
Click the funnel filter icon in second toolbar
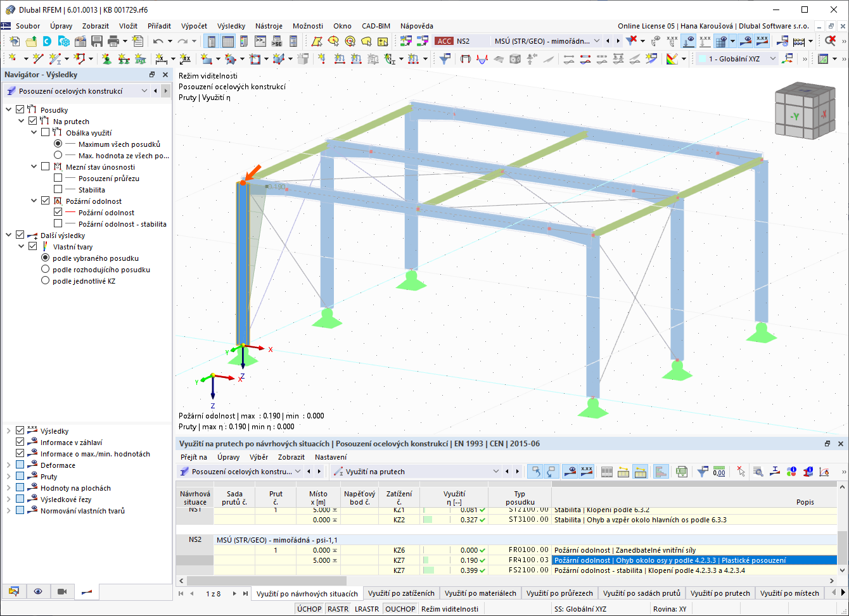445,59
